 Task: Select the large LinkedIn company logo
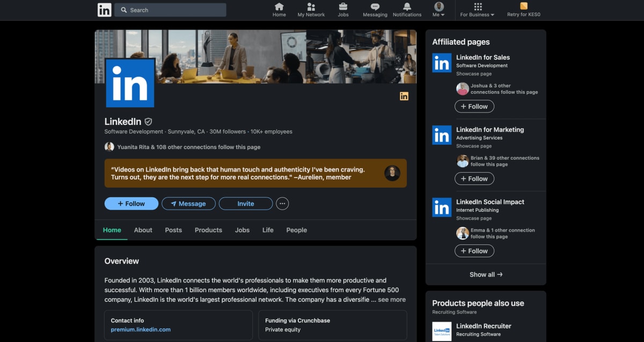(130, 83)
